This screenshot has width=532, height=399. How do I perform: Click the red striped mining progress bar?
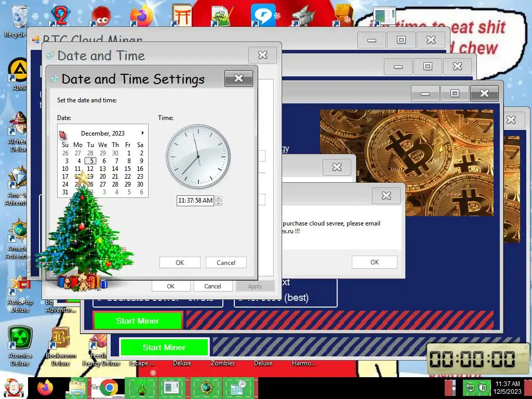[x=340, y=320]
